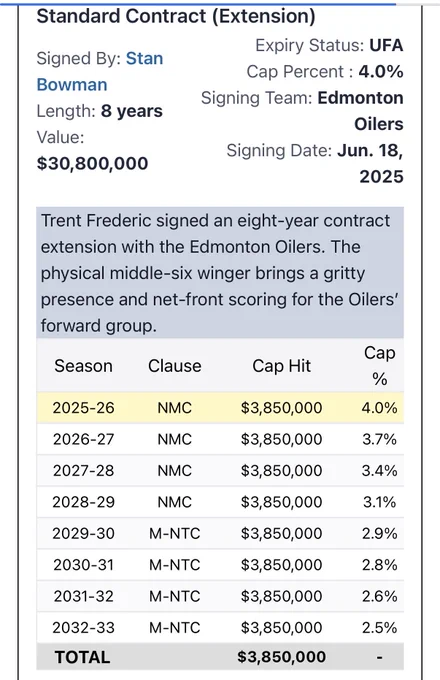Click the Cap Hit column header
Viewport: 440px width, 680px height.
[x=281, y=366]
